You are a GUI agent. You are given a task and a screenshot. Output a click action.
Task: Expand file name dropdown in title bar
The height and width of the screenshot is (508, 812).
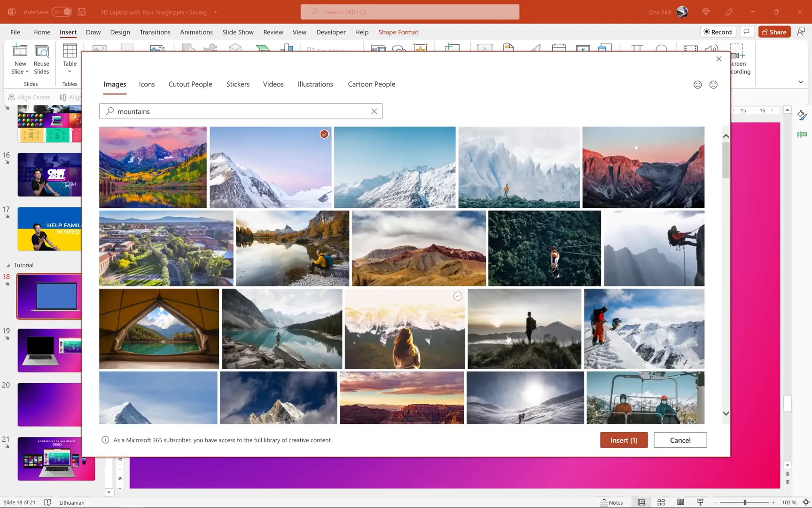click(x=215, y=12)
